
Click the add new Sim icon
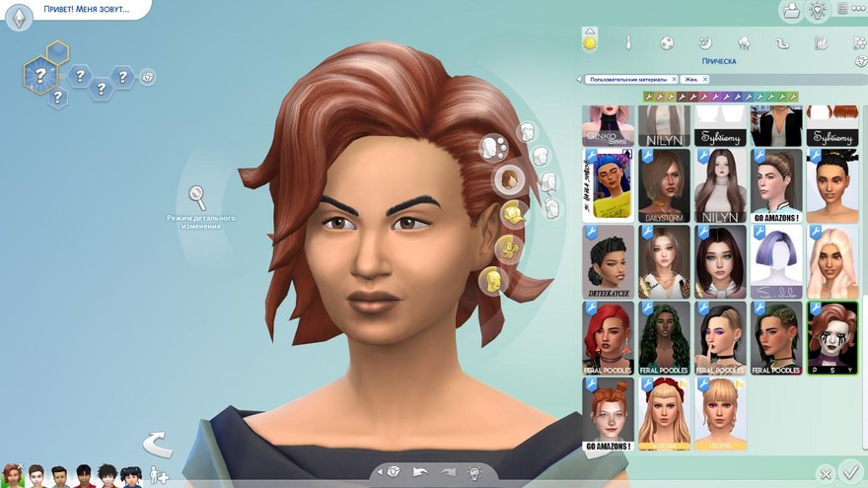pyautogui.click(x=157, y=476)
